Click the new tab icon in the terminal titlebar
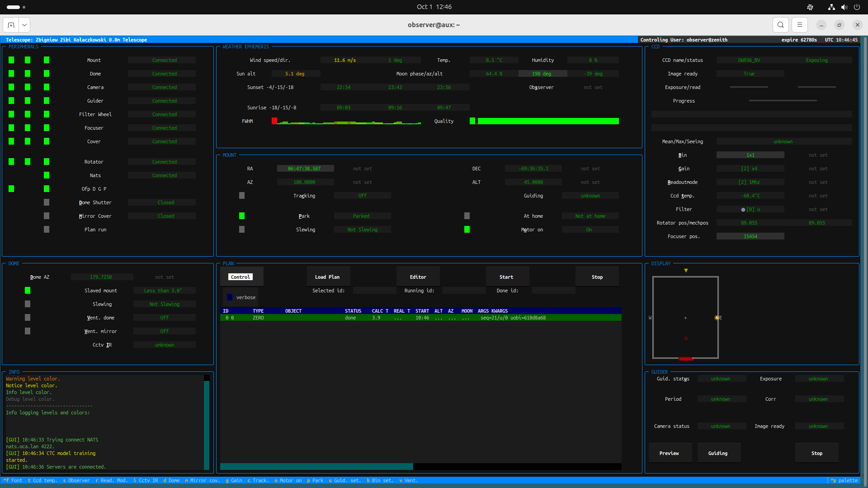Viewport: 868px width, 488px height. coord(11,25)
